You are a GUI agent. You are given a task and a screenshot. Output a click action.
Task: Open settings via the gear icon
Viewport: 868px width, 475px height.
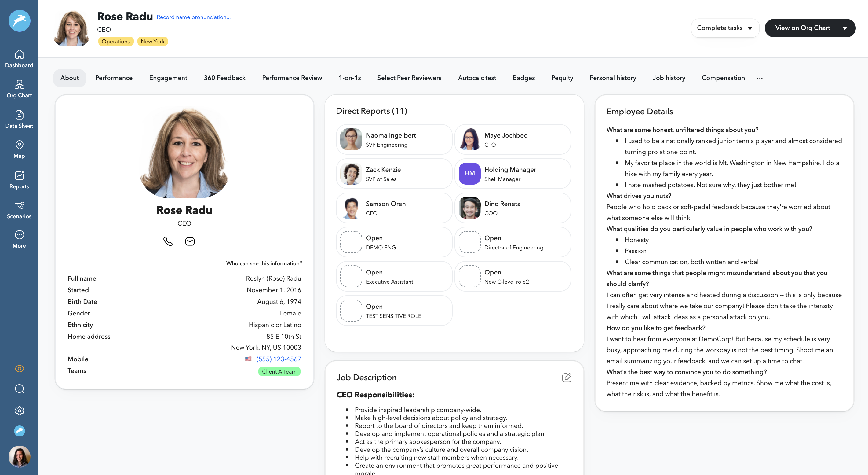pyautogui.click(x=19, y=411)
